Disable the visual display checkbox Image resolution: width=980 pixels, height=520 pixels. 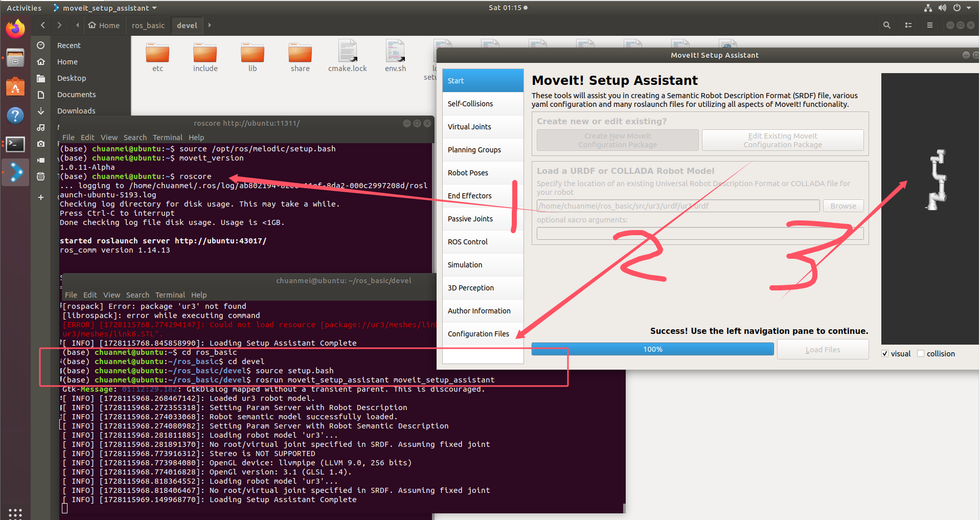tap(884, 353)
